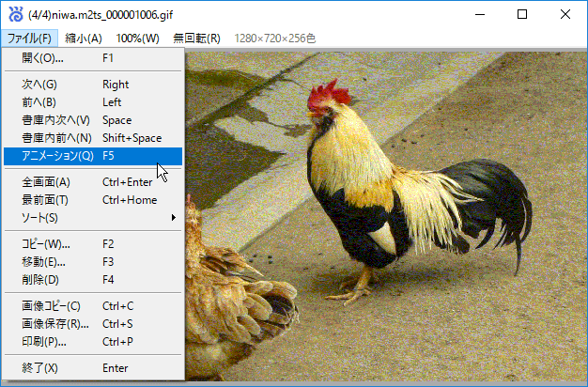Image resolution: width=588 pixels, height=387 pixels.
Task: Switch to 全画面(A) fullscreen mode
Action: [x=45, y=182]
